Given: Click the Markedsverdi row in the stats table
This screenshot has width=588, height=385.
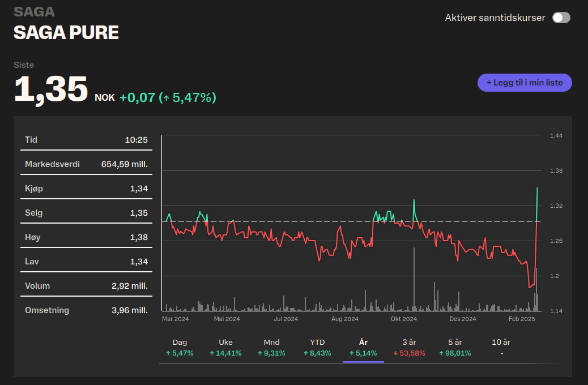Looking at the screenshot, I should (x=86, y=164).
